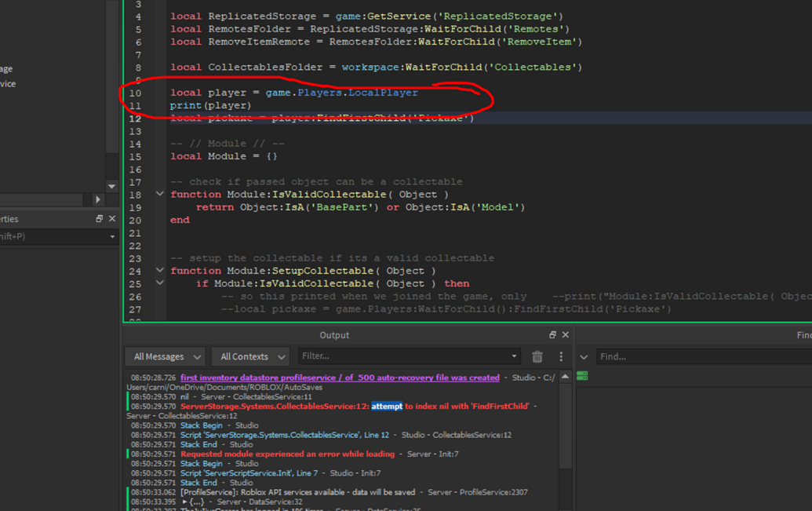The height and width of the screenshot is (511, 812).
Task: Click the float/dock icon on Properties panel
Action: point(100,219)
